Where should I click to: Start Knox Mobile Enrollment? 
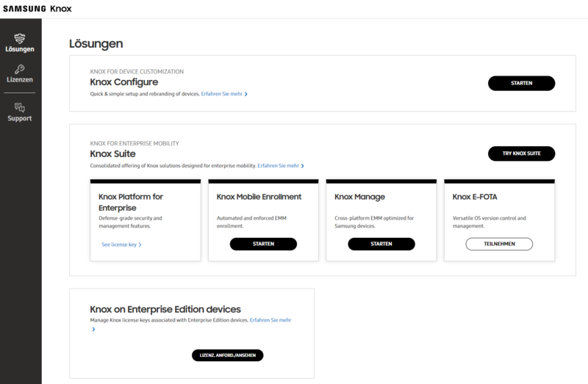pyautogui.click(x=263, y=244)
